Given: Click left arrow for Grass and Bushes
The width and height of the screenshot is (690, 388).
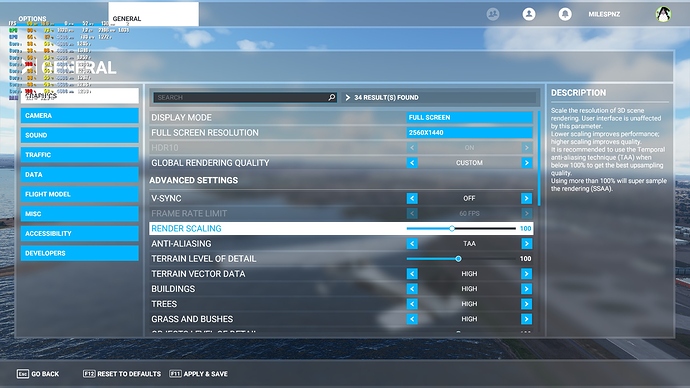Looking at the screenshot, I should (x=412, y=319).
